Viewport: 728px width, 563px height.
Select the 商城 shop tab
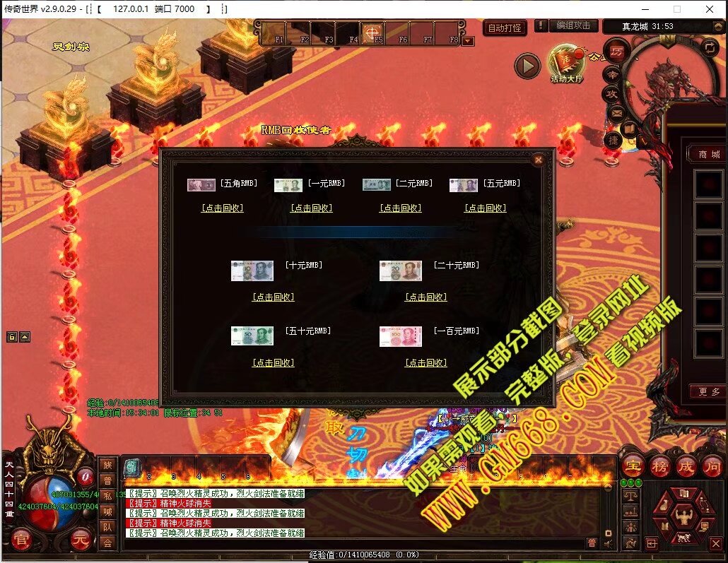coord(708,154)
